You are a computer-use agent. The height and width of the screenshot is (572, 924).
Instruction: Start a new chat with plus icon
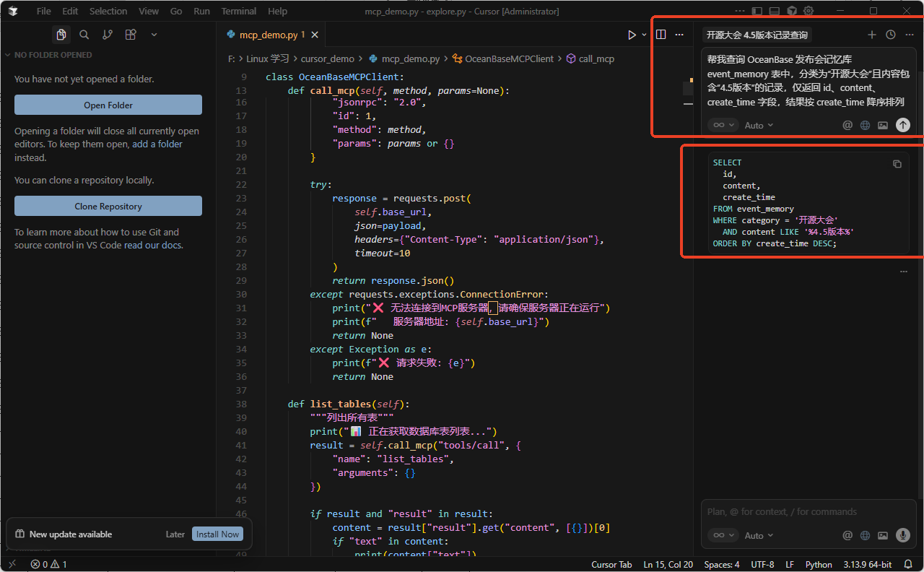click(871, 35)
